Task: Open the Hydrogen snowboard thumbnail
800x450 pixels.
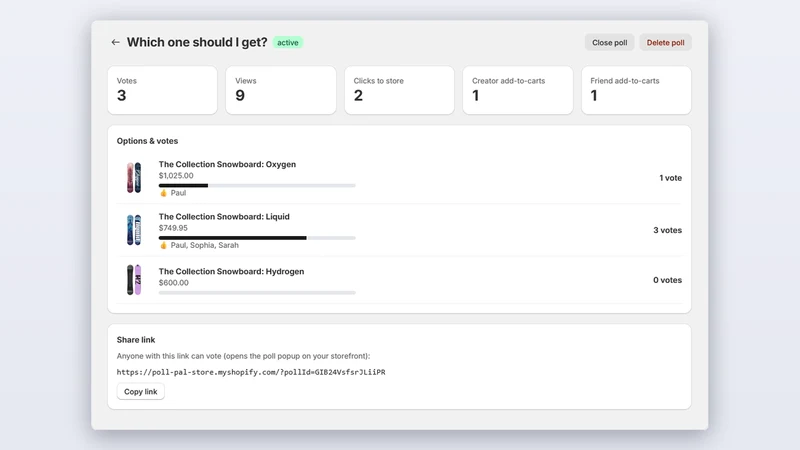Action: click(x=134, y=280)
